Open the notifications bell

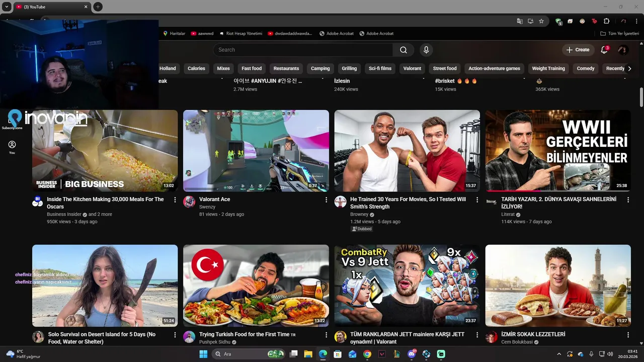click(x=604, y=50)
